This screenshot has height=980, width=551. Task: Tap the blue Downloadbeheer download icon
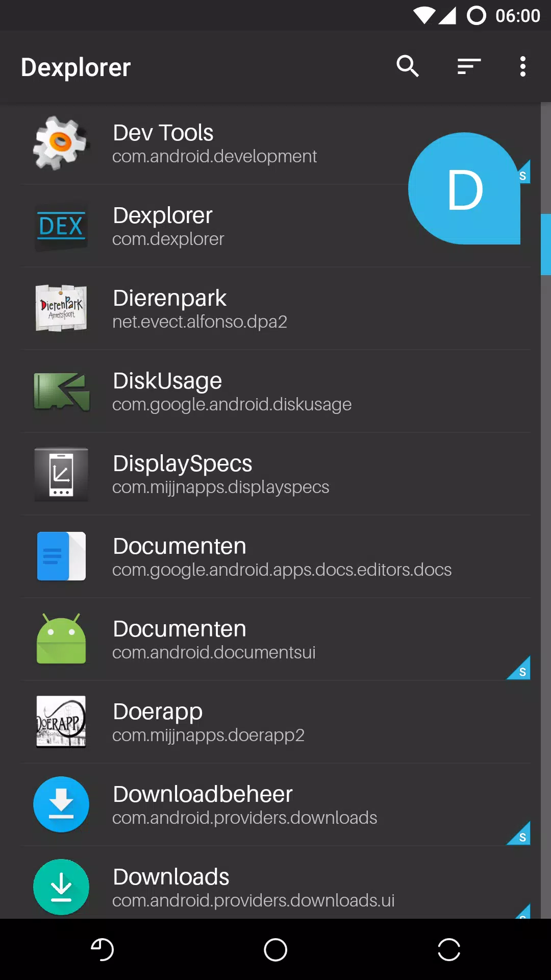[x=61, y=804]
